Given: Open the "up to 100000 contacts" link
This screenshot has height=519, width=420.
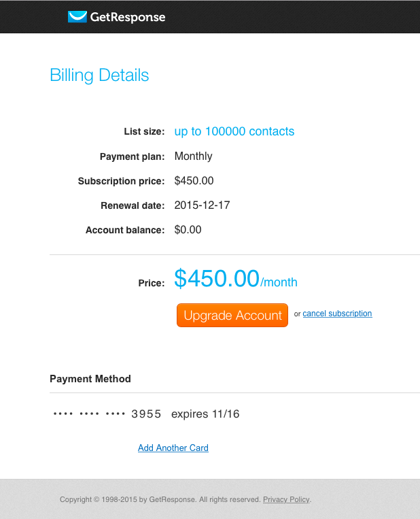Looking at the screenshot, I should pyautogui.click(x=234, y=131).
